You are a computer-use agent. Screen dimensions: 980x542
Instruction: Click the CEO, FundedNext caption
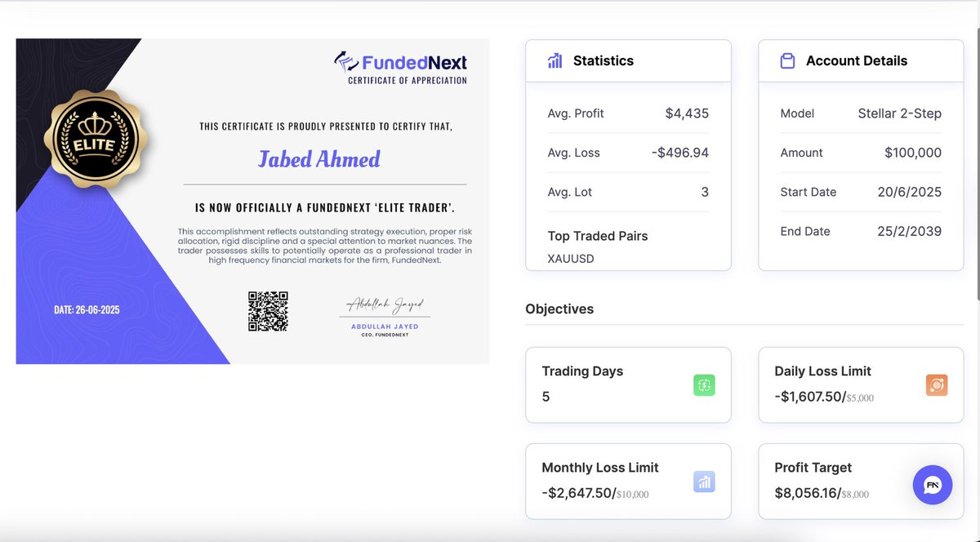(385, 335)
